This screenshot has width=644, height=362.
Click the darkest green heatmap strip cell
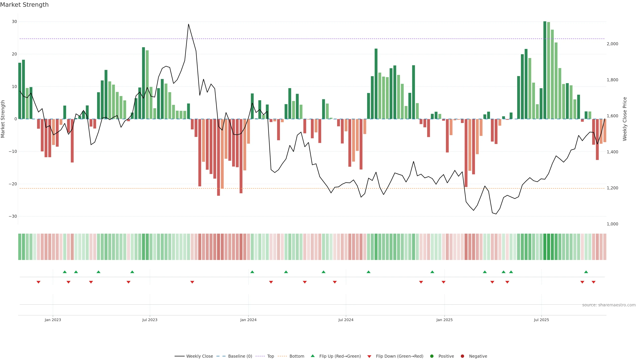(x=545, y=247)
